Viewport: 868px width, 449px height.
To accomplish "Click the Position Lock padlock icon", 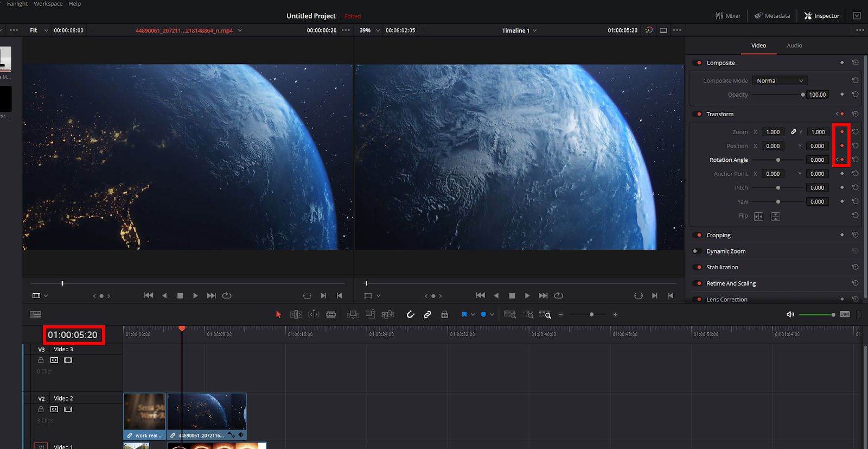I will point(444,314).
